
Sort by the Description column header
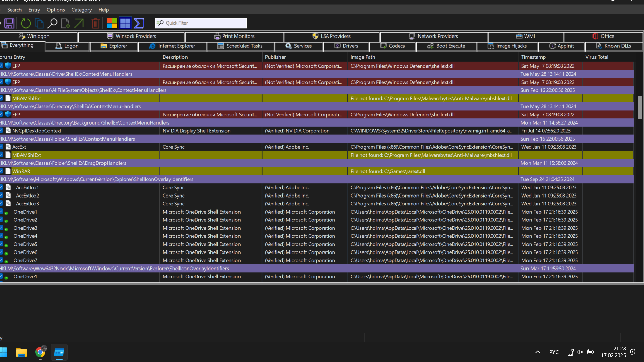(x=211, y=57)
